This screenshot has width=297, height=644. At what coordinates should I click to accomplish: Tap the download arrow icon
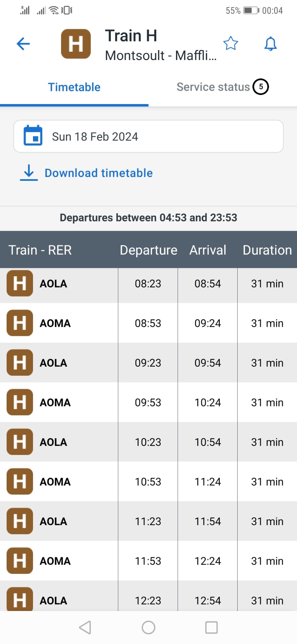pos(29,172)
